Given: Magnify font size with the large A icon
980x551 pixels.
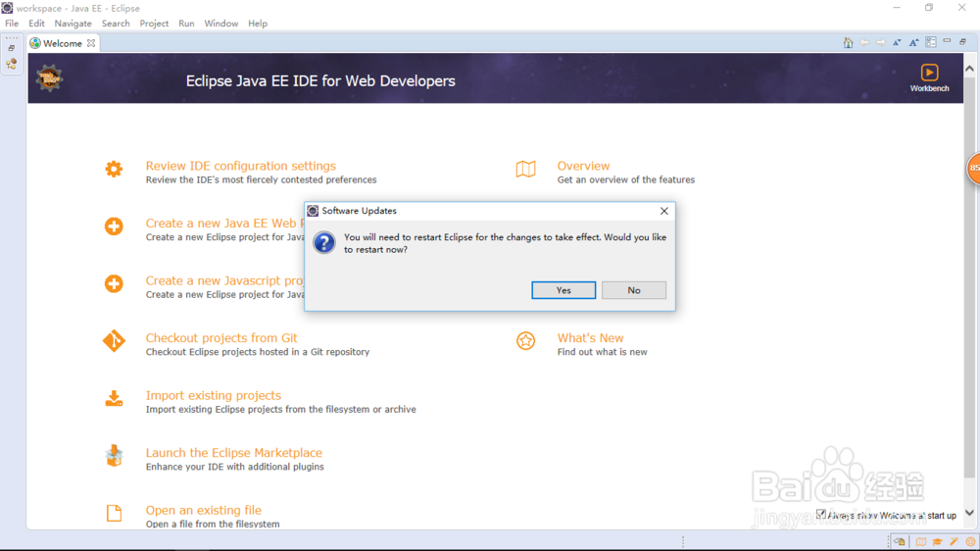Looking at the screenshot, I should point(913,42).
